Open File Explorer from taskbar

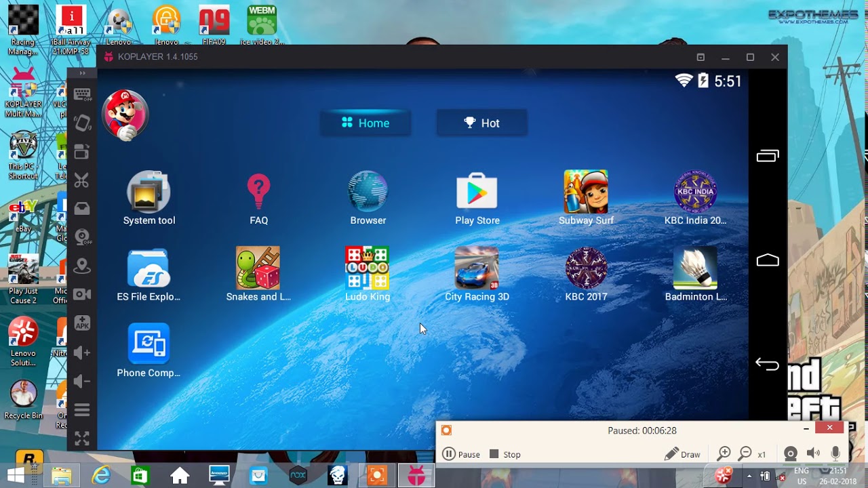point(61,476)
